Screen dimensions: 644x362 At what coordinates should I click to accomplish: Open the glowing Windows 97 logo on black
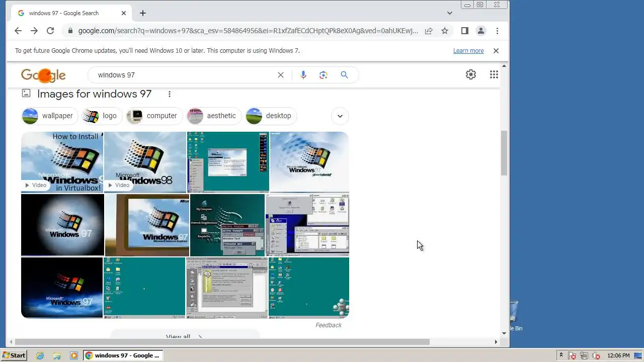[62, 225]
